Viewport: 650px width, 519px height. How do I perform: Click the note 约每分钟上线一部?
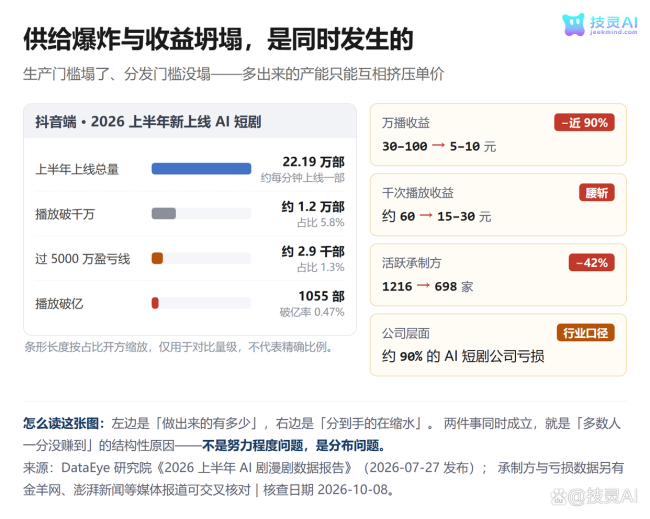coord(303,178)
